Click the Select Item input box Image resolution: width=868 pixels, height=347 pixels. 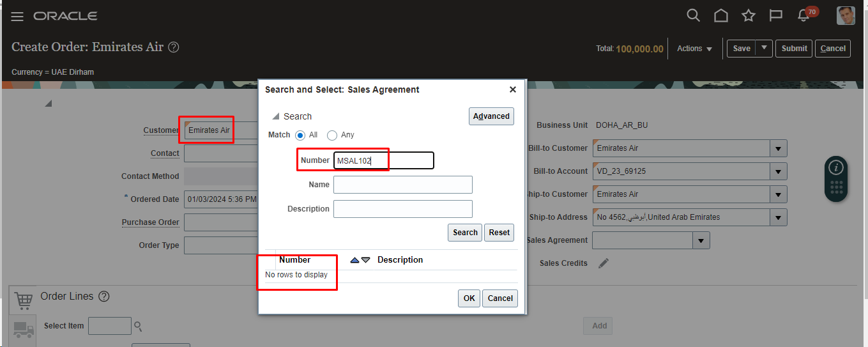point(110,326)
